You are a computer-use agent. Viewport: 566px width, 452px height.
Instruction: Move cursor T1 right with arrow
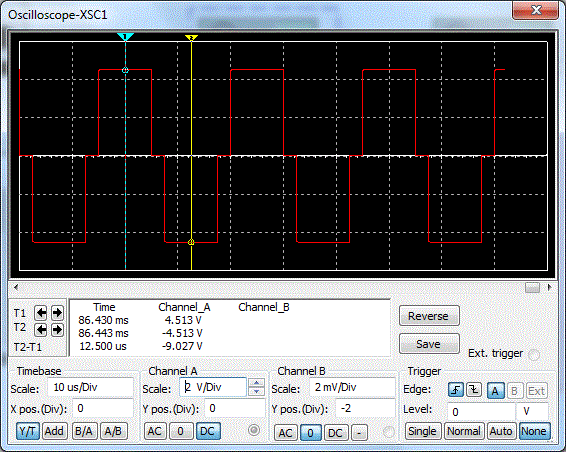pos(57,313)
